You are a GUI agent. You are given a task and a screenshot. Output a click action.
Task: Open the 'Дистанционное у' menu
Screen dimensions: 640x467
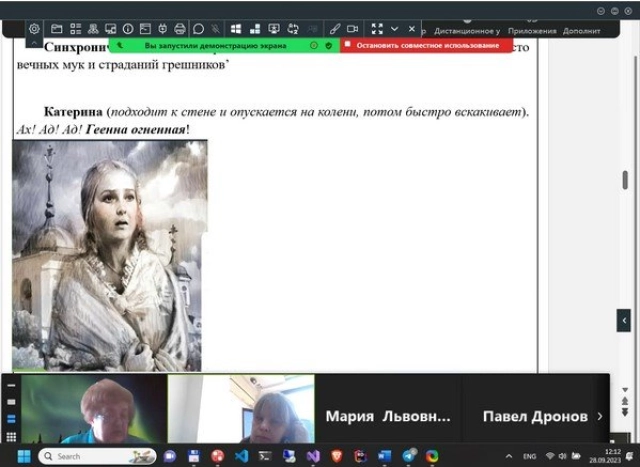[x=467, y=31]
